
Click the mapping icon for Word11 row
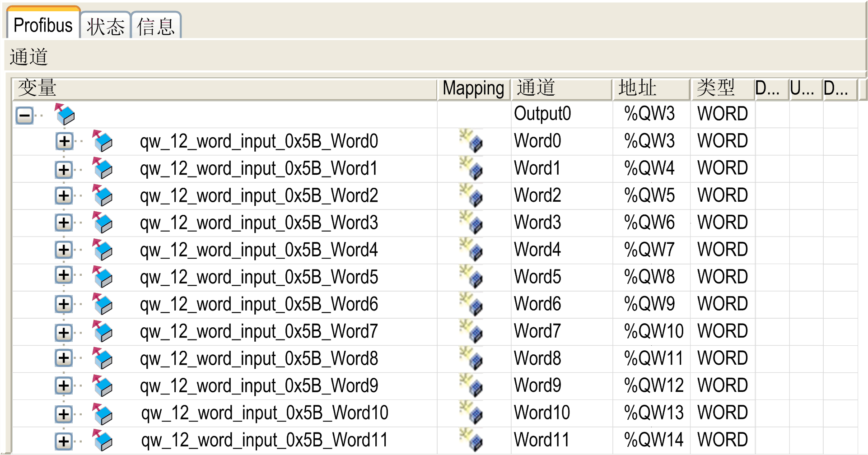pos(471,440)
